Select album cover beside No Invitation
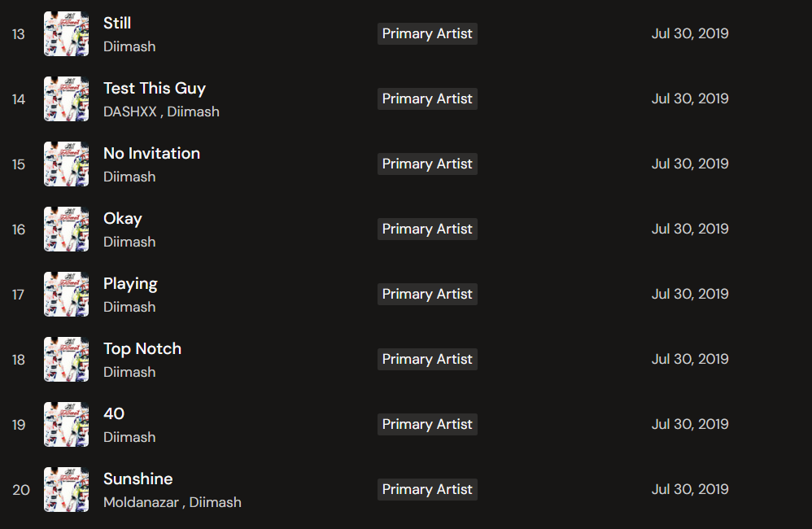The image size is (812, 529). click(x=66, y=164)
